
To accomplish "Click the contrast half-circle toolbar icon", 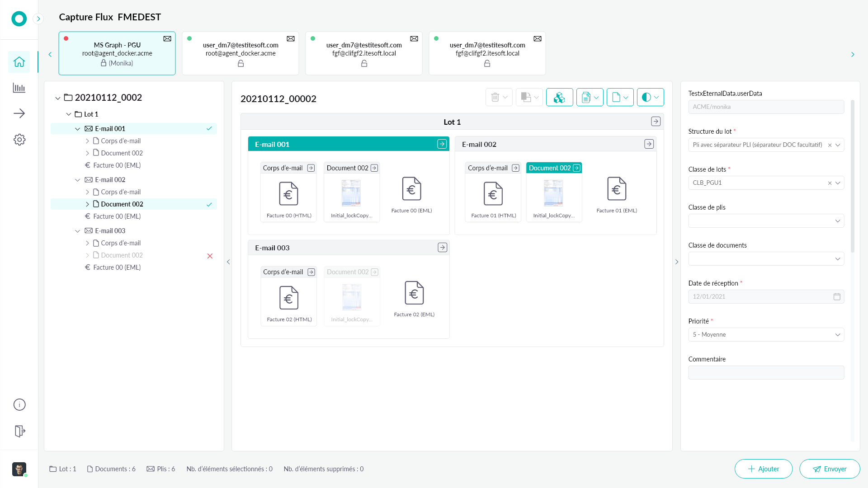I will pos(646,97).
